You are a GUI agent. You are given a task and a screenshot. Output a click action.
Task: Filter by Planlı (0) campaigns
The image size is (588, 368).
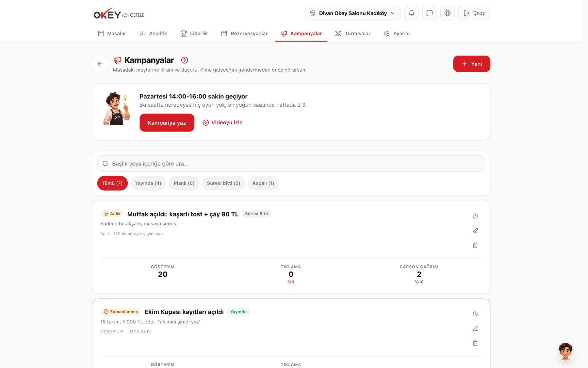(x=184, y=183)
